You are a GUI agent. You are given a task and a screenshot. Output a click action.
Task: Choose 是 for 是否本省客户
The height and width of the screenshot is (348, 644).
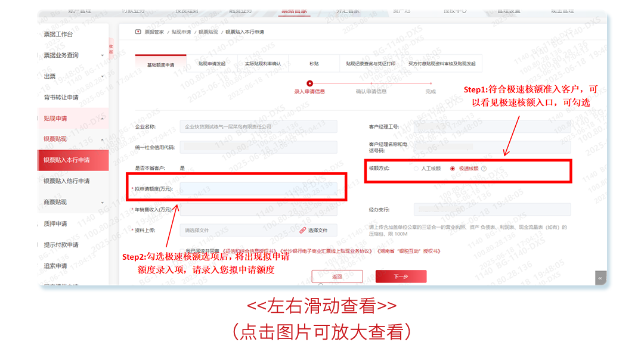(183, 167)
